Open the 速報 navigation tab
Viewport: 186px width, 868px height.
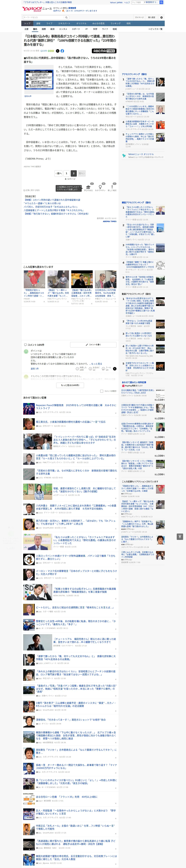click(x=38, y=24)
